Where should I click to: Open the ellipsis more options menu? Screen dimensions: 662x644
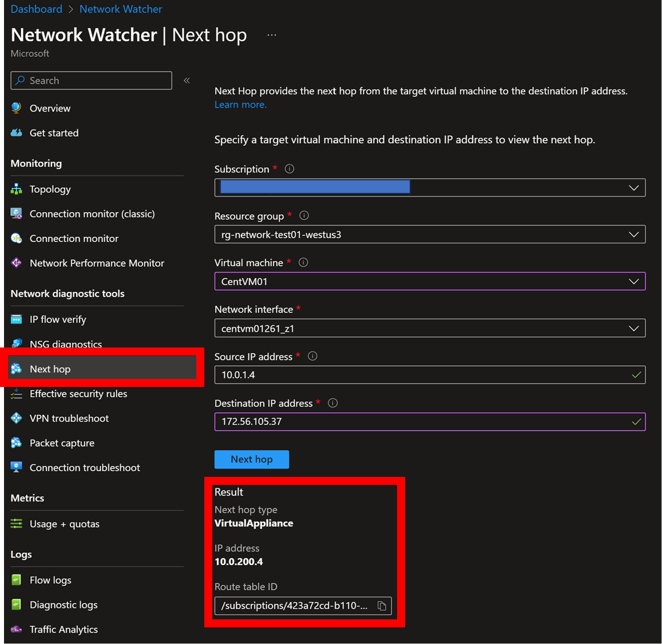pos(272,35)
